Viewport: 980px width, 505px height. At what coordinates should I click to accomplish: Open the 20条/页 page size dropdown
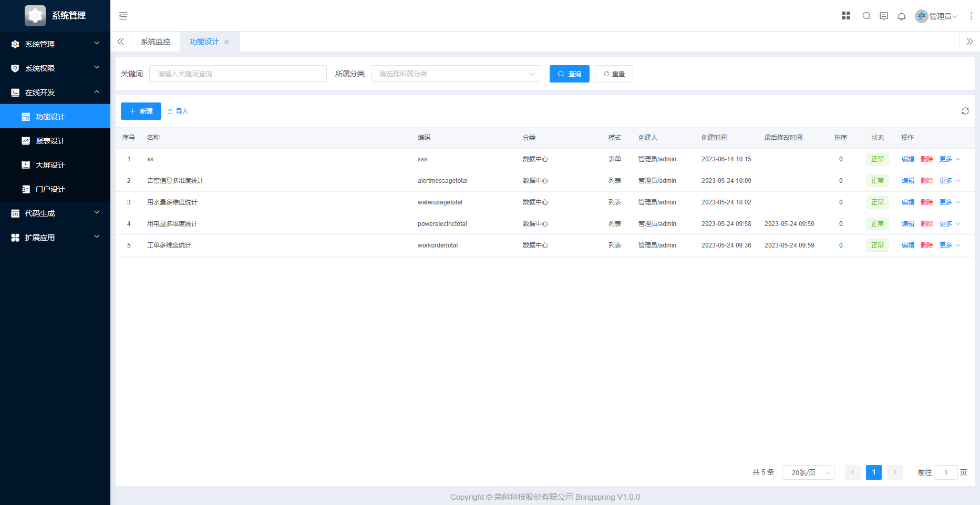point(808,472)
